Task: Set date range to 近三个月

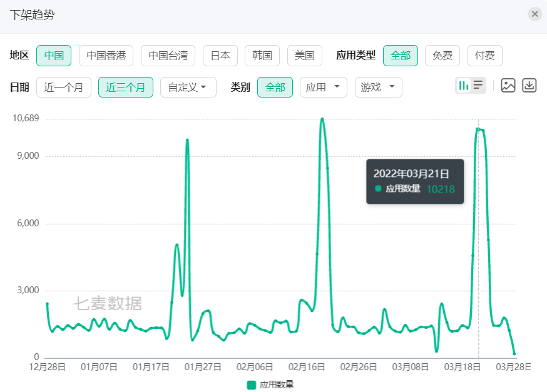Action: (x=126, y=87)
